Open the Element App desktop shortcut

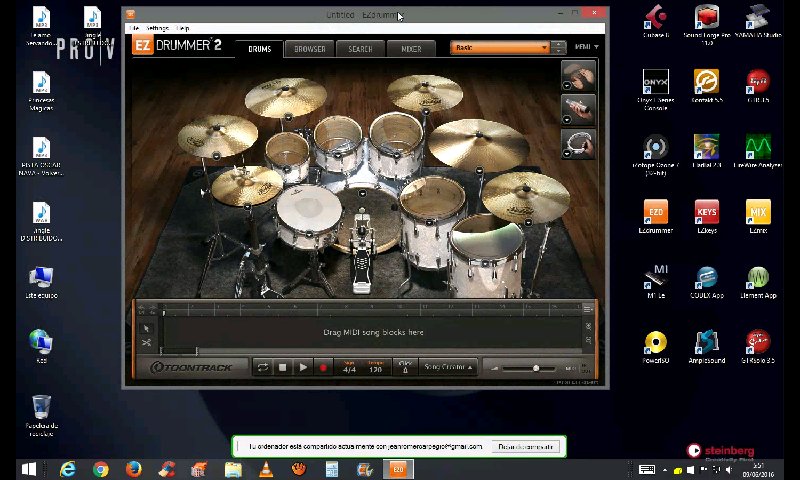click(758, 282)
